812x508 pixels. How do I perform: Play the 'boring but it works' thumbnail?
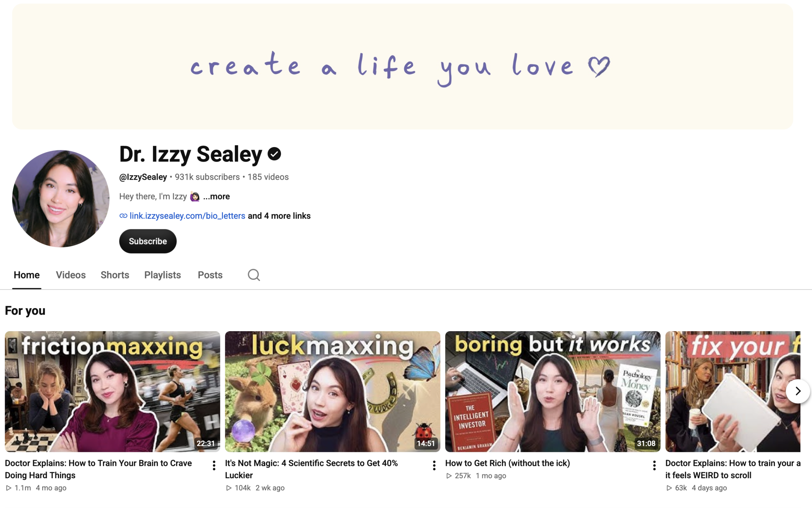553,391
